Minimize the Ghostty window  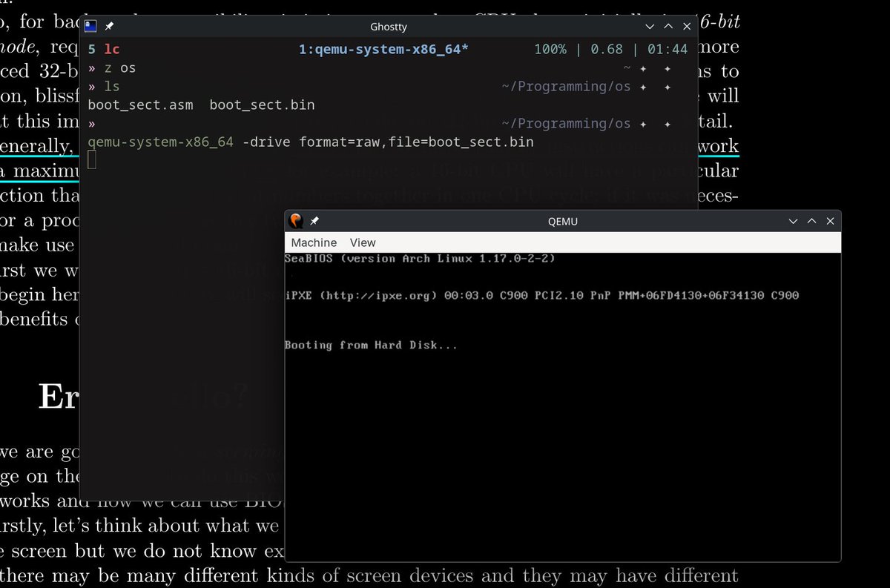pyautogui.click(x=650, y=26)
